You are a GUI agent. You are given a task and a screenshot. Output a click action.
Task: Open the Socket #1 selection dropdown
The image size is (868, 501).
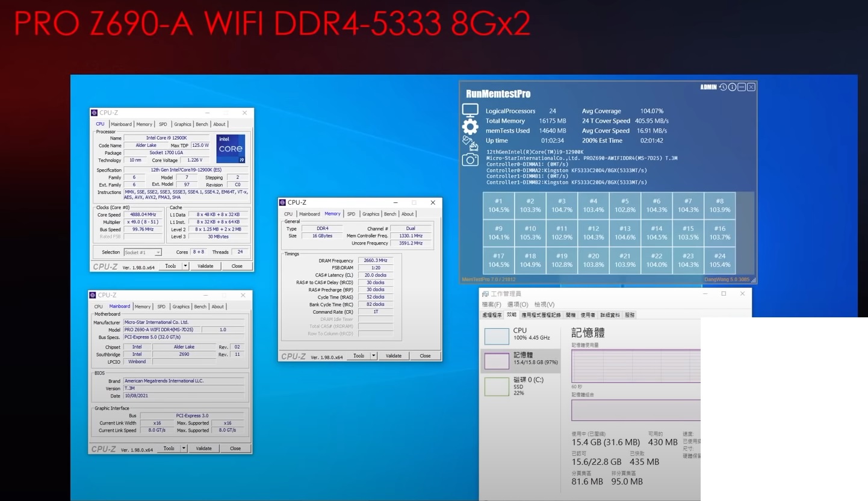click(143, 252)
